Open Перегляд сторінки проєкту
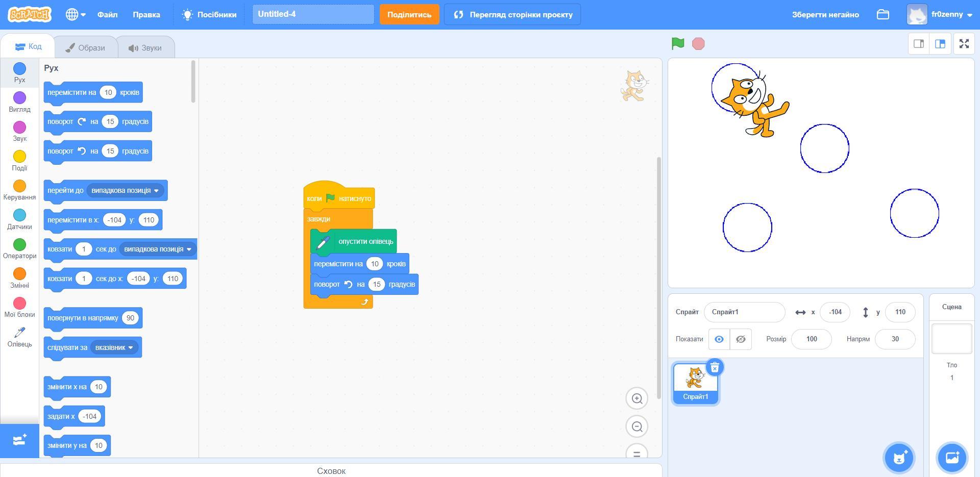Image resolution: width=980 pixels, height=477 pixels. [512, 14]
